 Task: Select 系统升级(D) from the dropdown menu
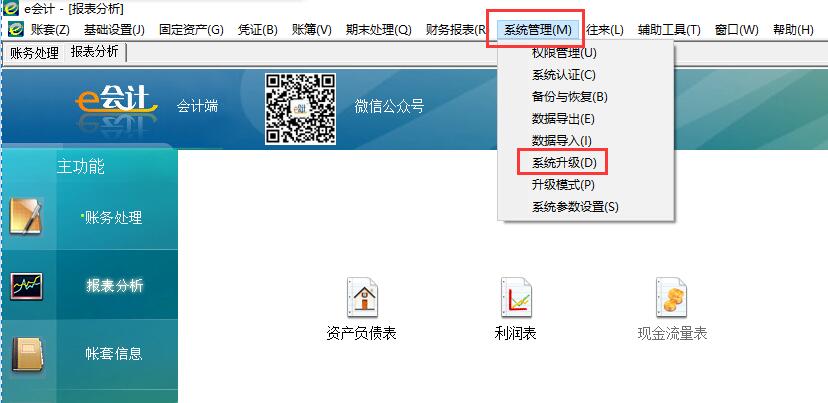[564, 162]
